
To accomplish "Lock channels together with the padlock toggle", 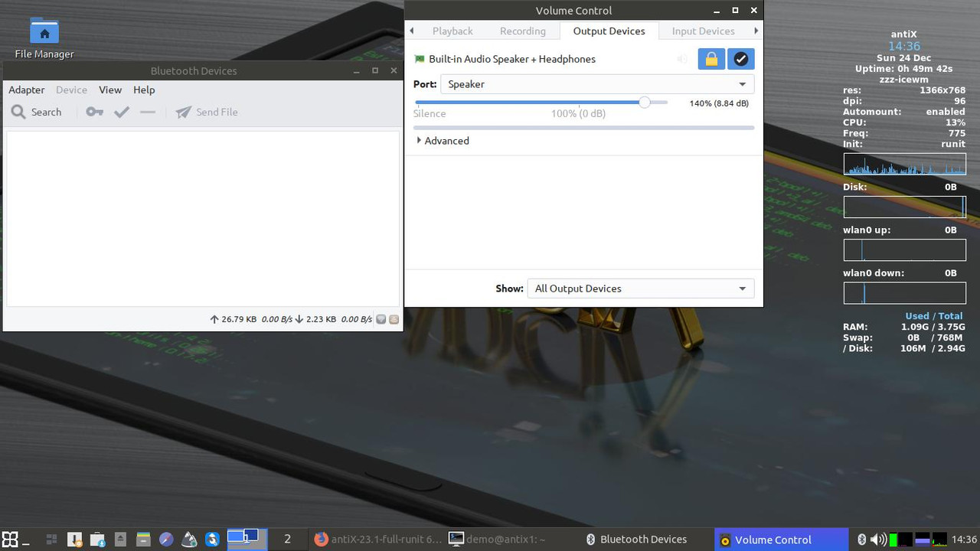I will point(710,58).
